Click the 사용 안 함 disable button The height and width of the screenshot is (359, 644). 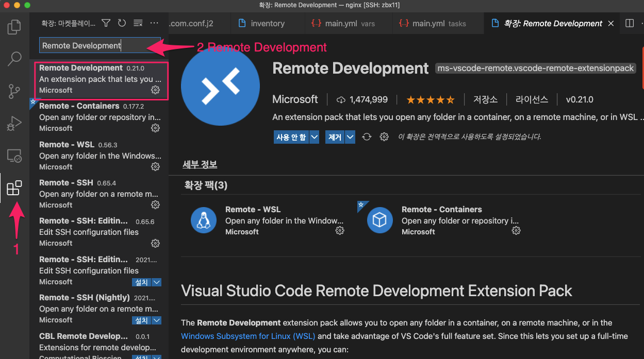pyautogui.click(x=291, y=137)
